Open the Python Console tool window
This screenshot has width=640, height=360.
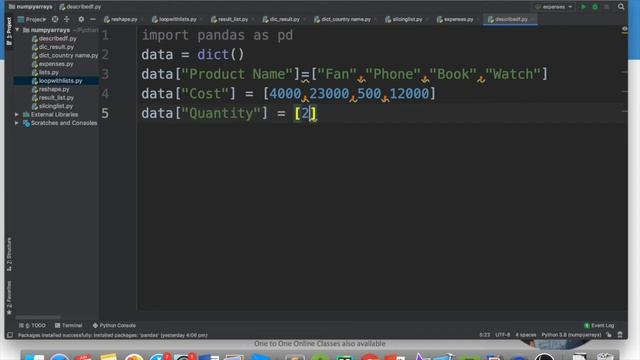[114, 325]
